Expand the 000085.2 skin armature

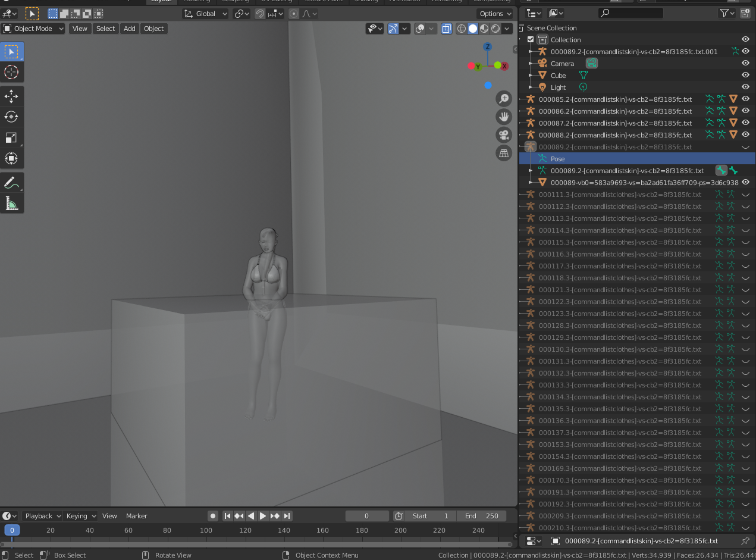[x=522, y=99]
